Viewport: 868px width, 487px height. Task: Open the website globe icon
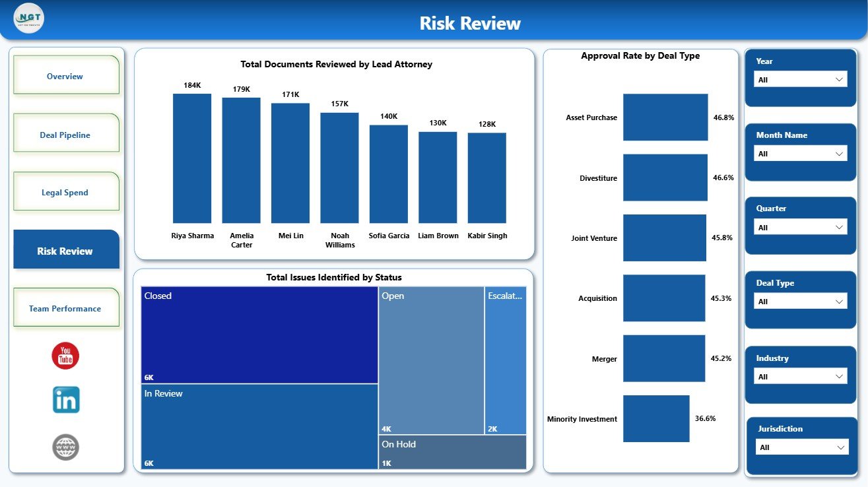[x=66, y=447]
